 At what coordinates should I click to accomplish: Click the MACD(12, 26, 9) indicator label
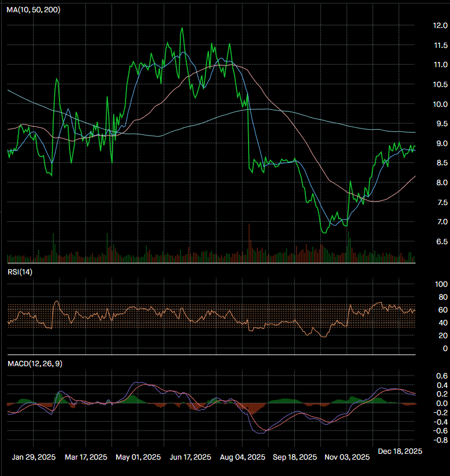click(x=35, y=364)
